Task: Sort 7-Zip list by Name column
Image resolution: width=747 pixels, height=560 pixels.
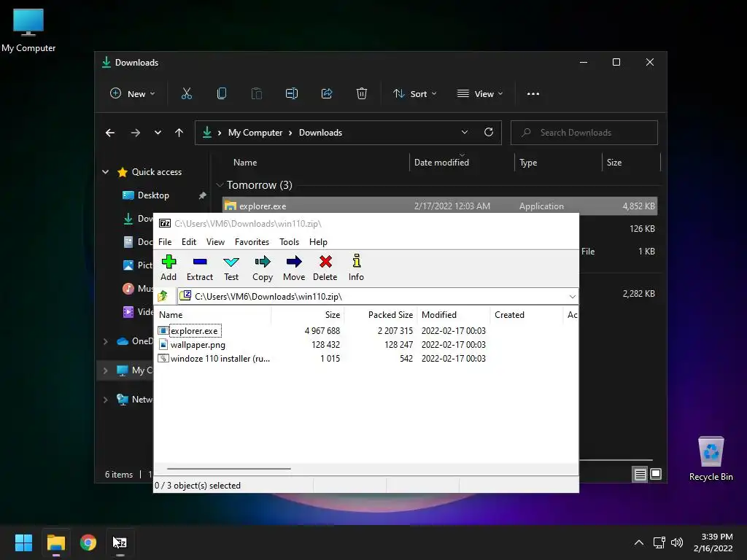Action: pos(214,315)
